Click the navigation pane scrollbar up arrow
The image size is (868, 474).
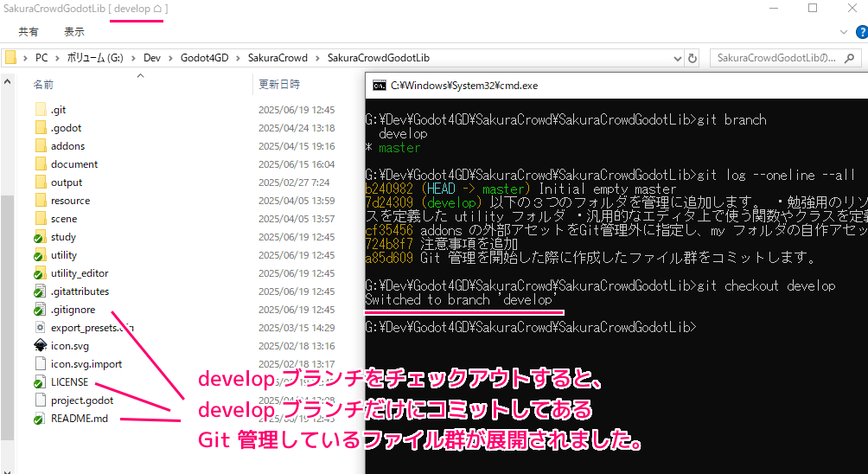point(7,80)
